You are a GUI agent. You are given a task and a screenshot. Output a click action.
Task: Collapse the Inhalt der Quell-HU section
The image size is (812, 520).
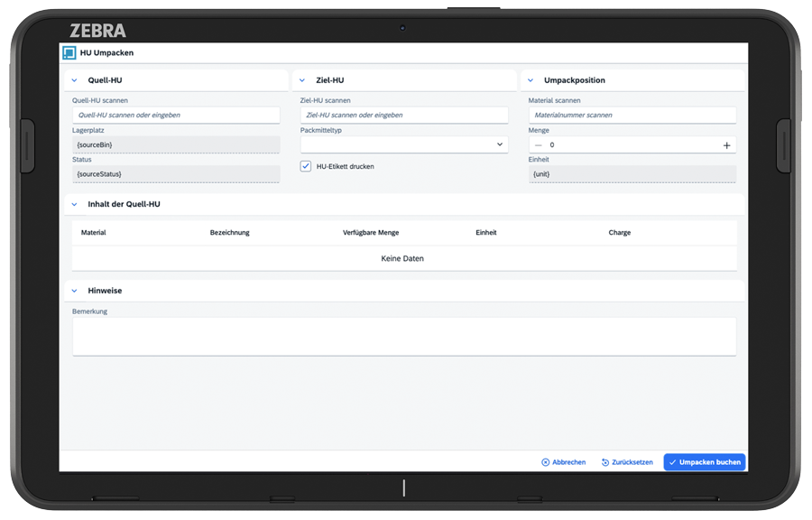pos(75,204)
